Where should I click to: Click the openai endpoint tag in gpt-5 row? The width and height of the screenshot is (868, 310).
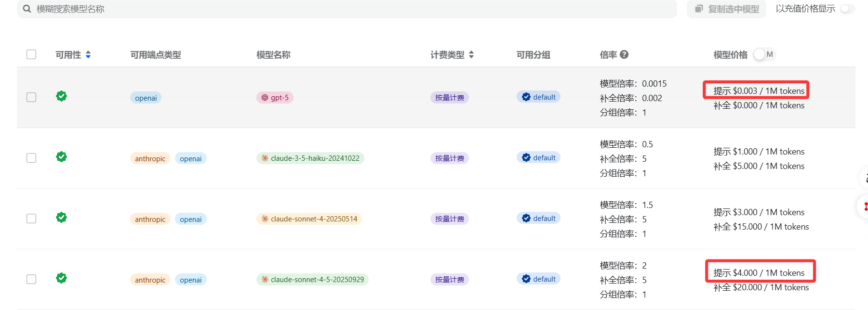(x=146, y=98)
